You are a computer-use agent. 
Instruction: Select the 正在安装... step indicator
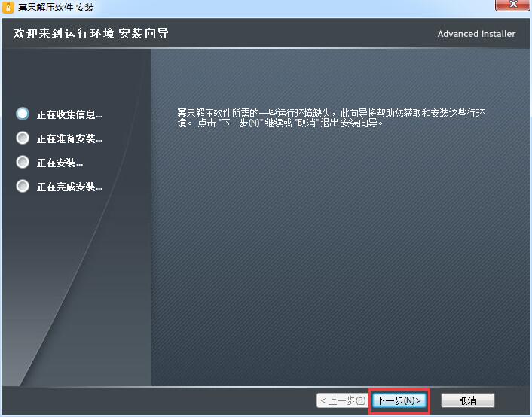click(x=23, y=162)
